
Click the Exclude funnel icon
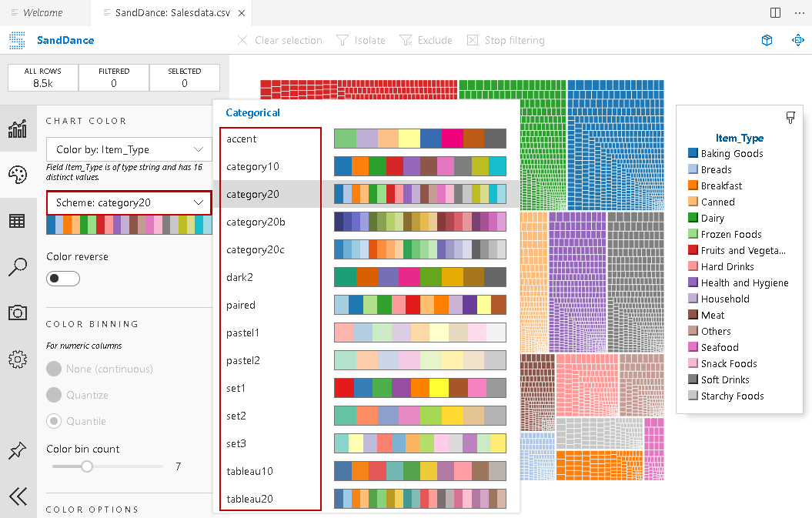pyautogui.click(x=406, y=40)
